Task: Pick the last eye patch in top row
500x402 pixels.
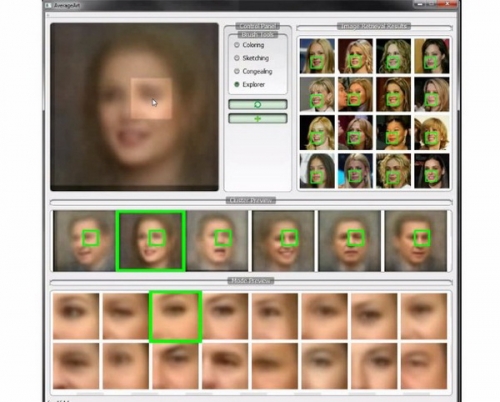Action: click(x=424, y=316)
